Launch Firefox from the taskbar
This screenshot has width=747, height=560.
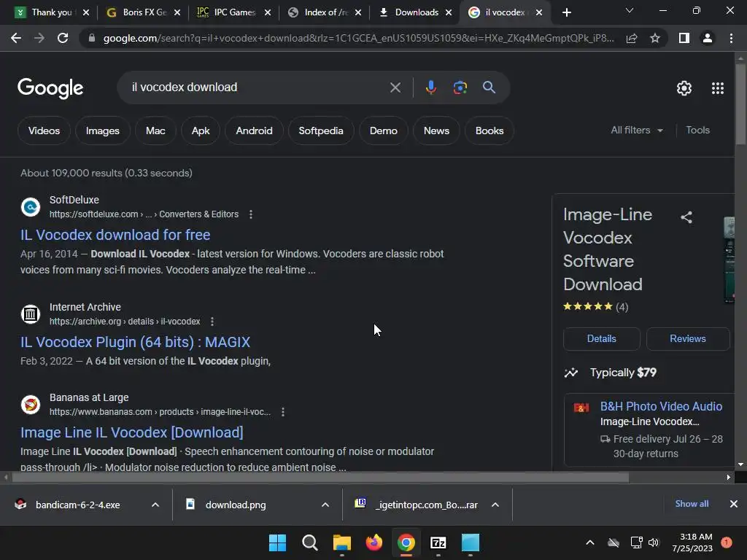(x=374, y=542)
